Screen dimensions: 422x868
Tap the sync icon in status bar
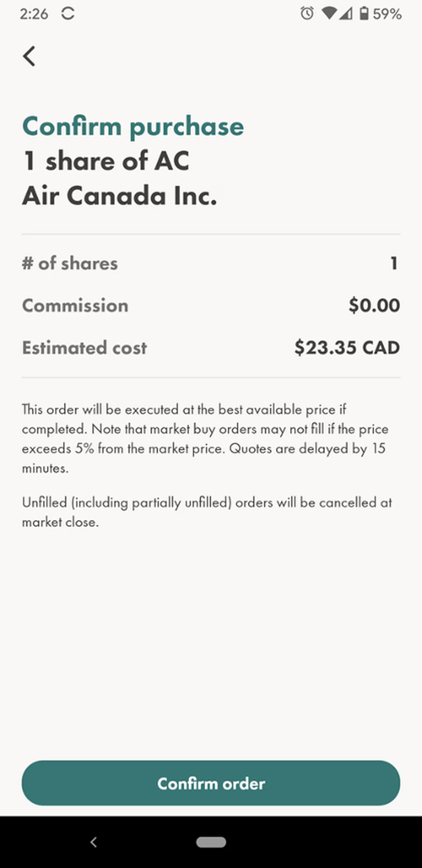pyautogui.click(x=68, y=14)
